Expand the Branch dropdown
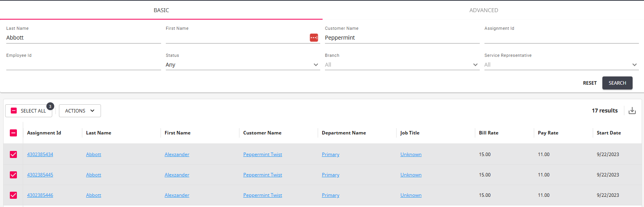 coord(402,65)
